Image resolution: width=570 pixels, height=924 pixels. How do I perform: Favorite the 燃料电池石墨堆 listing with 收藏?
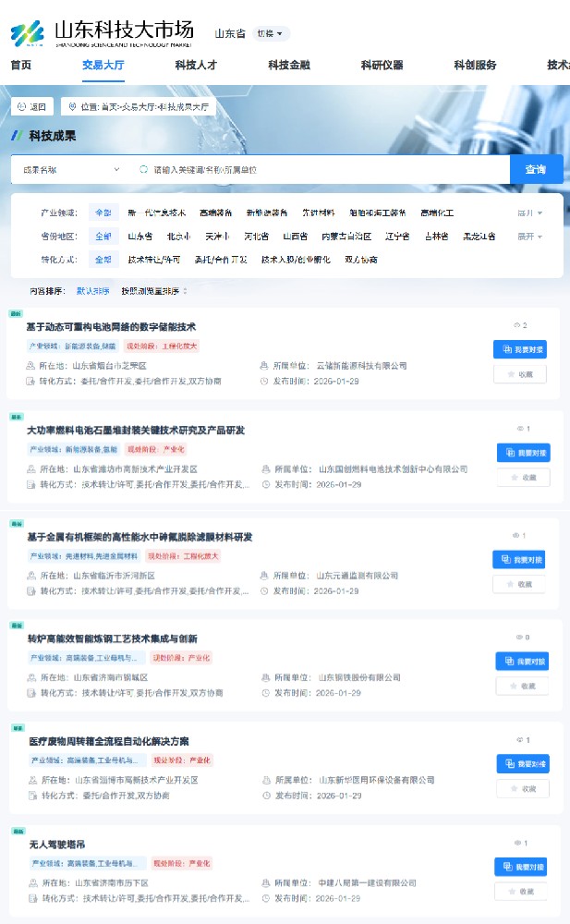(x=524, y=478)
